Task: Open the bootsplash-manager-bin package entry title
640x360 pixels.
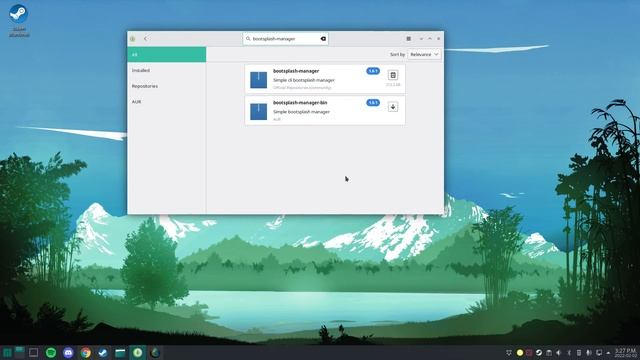Action: (x=300, y=103)
